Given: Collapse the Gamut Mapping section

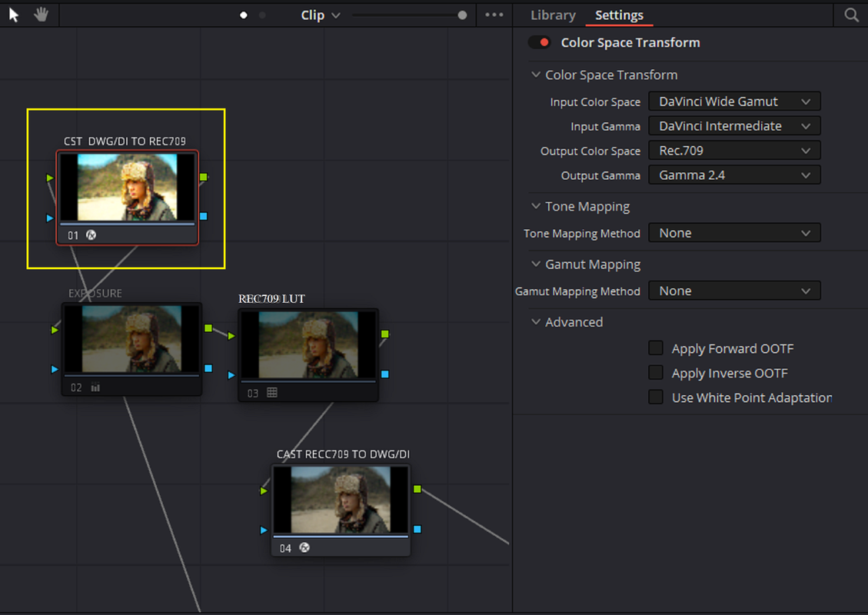Looking at the screenshot, I should click(535, 264).
